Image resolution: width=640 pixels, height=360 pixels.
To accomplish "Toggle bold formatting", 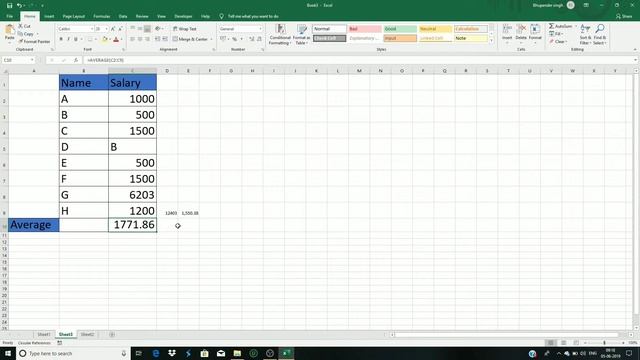I will [61, 39].
